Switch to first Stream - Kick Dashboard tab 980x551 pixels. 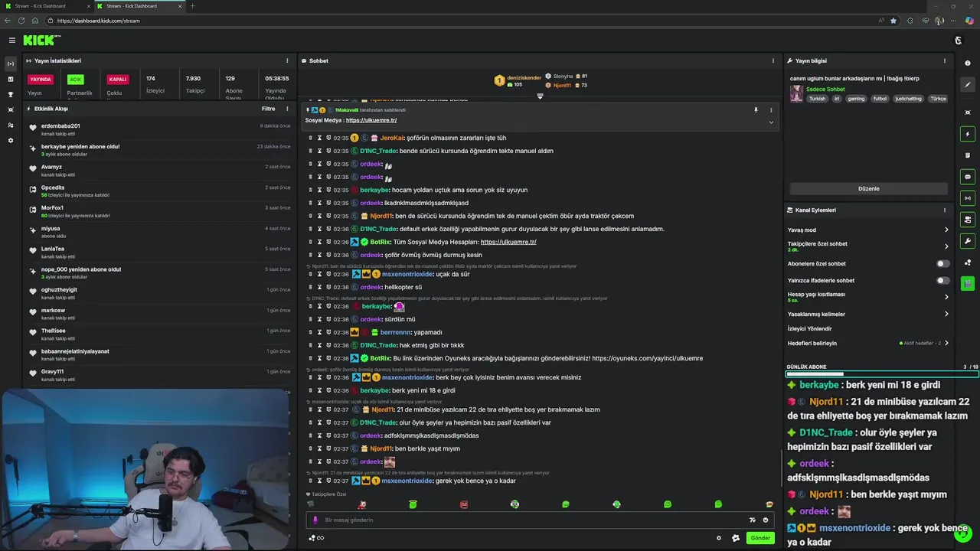pos(45,6)
